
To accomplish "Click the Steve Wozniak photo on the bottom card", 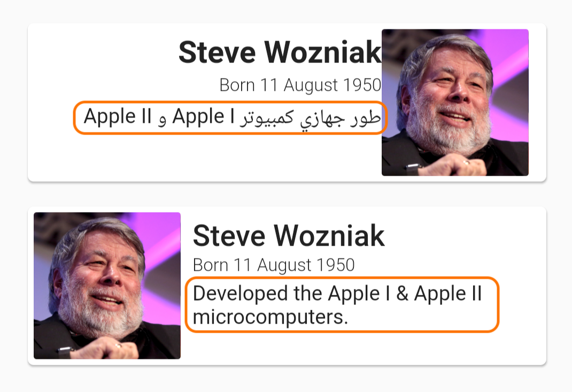I will 107,286.
